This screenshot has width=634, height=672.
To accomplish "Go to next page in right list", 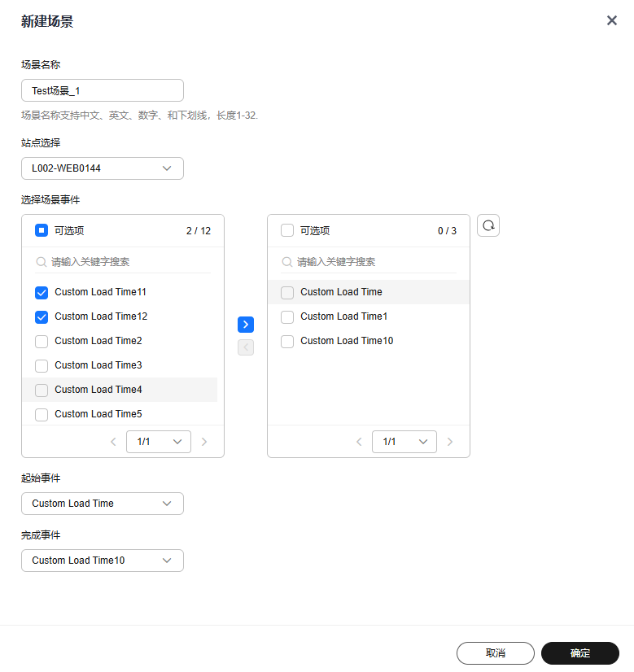I will [450, 442].
